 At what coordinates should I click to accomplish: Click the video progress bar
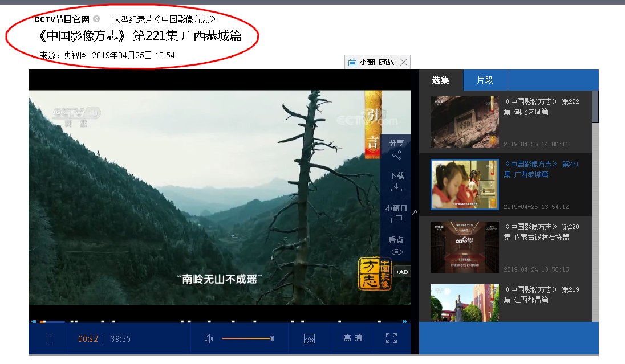click(219, 321)
